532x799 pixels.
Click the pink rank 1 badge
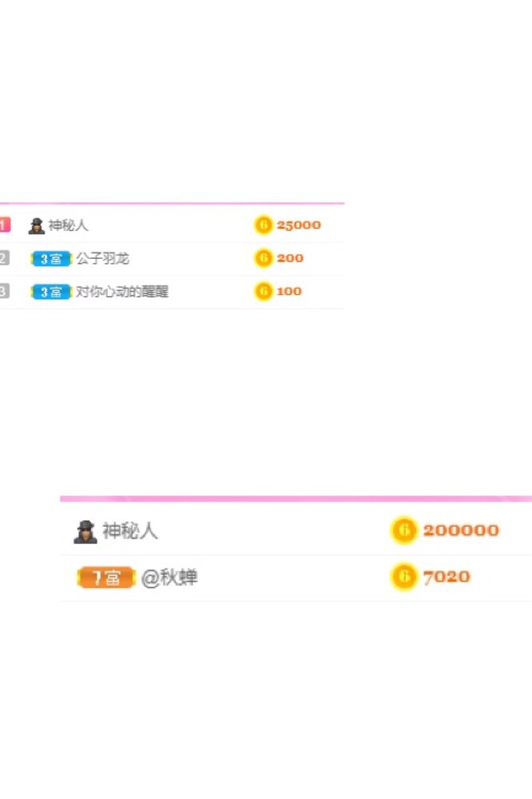point(5,225)
